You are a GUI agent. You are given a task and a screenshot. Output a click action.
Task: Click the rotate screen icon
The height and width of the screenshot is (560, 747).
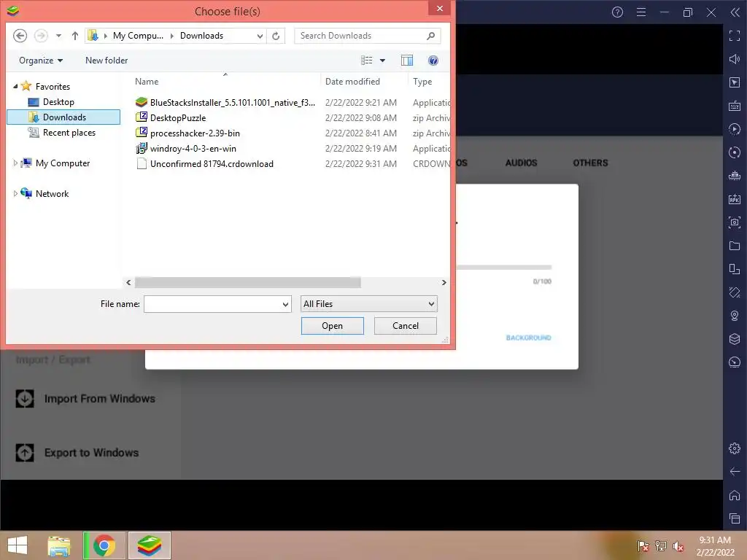(734, 292)
